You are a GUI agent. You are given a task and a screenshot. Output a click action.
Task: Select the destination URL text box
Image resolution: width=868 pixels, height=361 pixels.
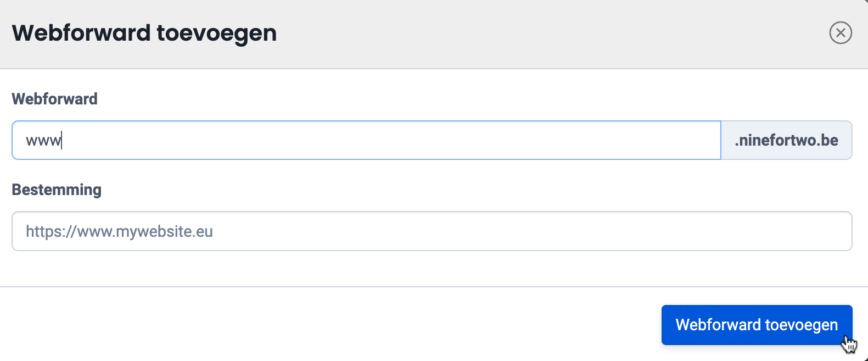[432, 231]
